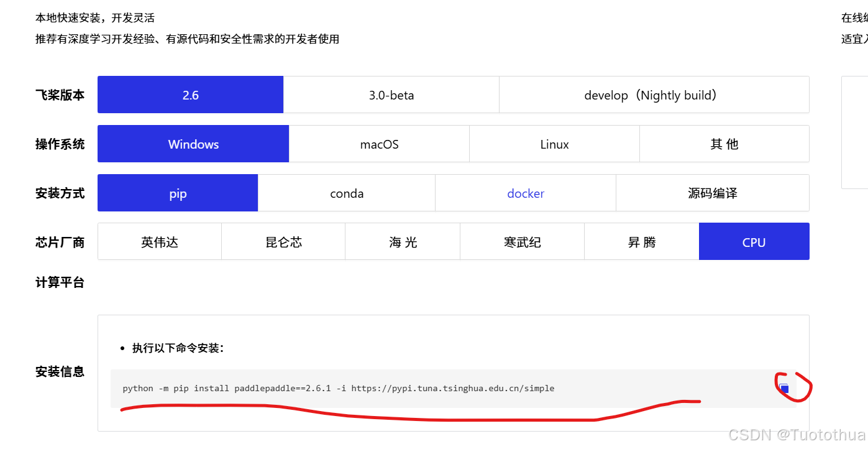The width and height of the screenshot is (868, 449).
Task: Select Linux as the operating system
Action: point(554,144)
